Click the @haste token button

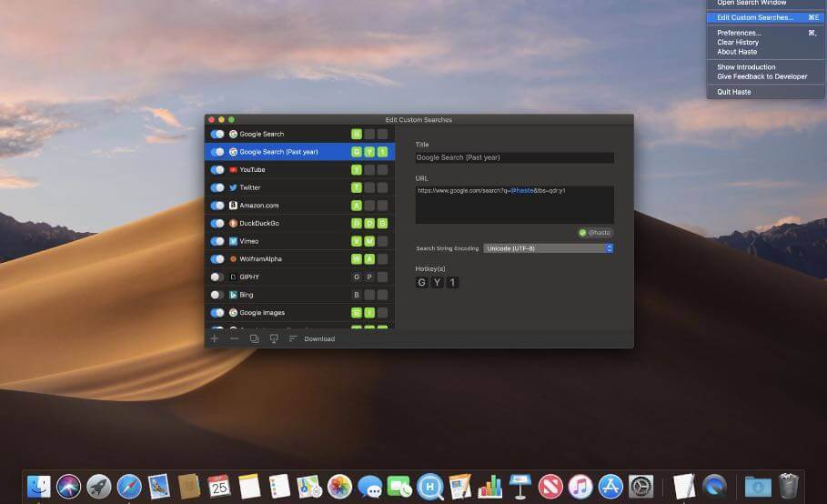(595, 232)
